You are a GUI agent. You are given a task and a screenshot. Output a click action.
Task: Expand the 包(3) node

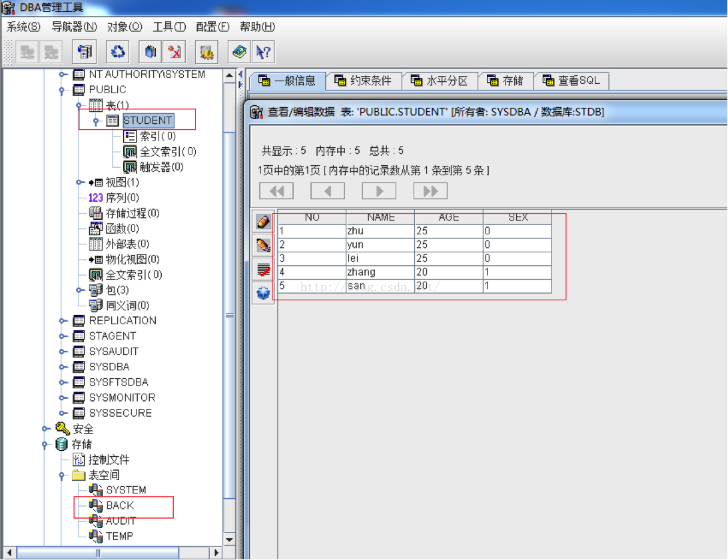pos(80,290)
